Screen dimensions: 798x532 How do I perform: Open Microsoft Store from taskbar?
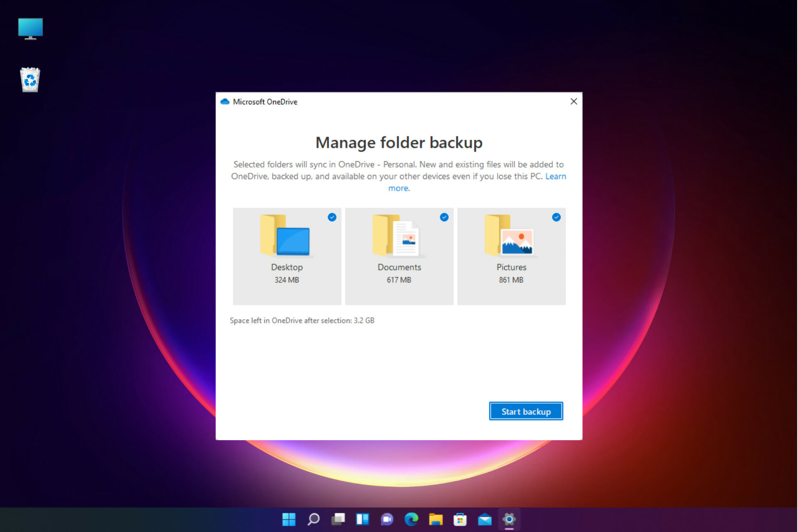pos(460,519)
